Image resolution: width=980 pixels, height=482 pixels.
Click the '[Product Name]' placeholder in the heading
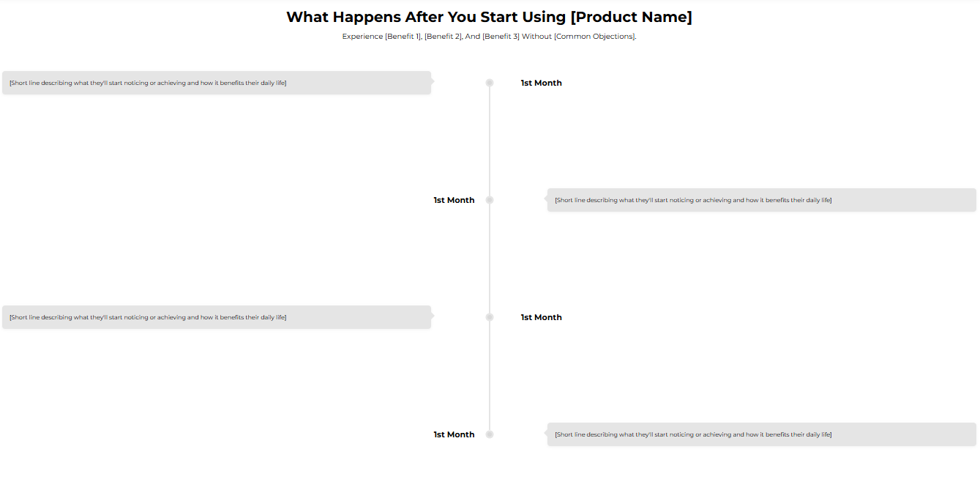pos(631,17)
